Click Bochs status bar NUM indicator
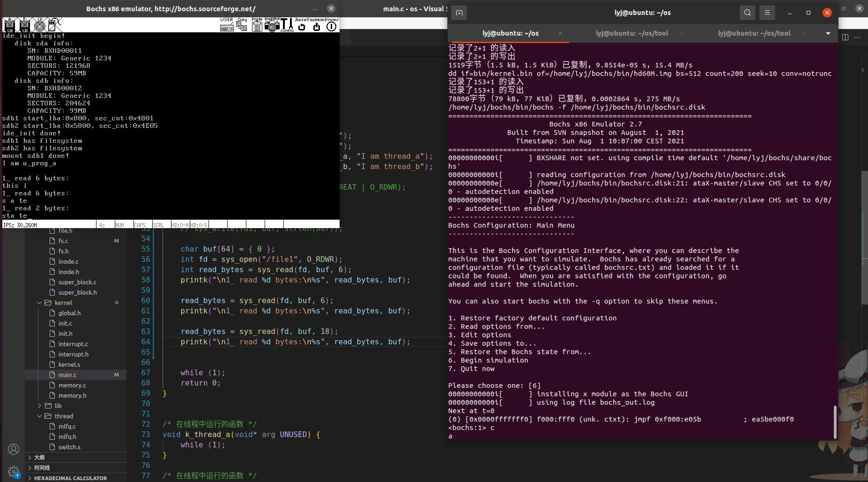 (120, 225)
